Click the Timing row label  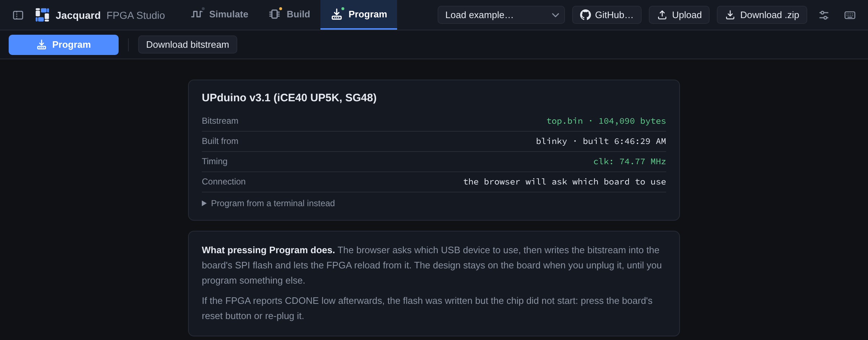coord(214,161)
